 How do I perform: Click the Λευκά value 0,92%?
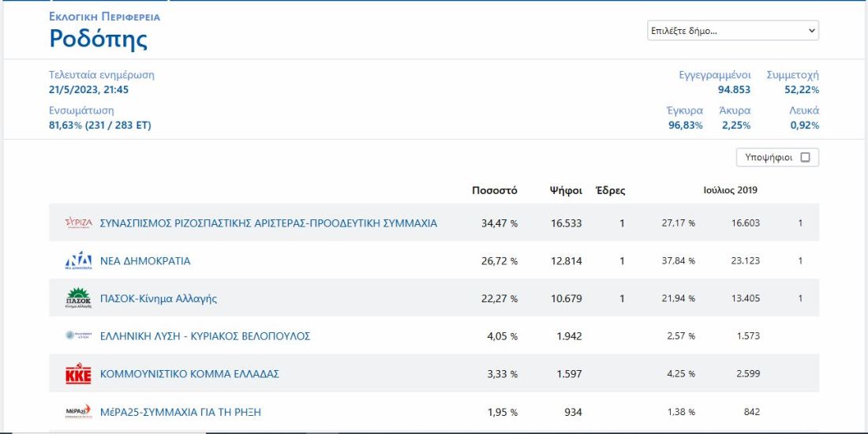(805, 125)
